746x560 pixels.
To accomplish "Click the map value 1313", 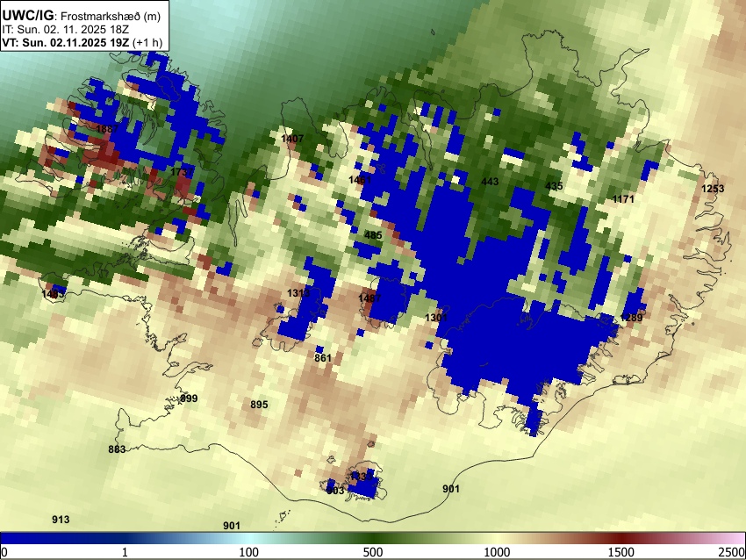I will pyautogui.click(x=298, y=293).
